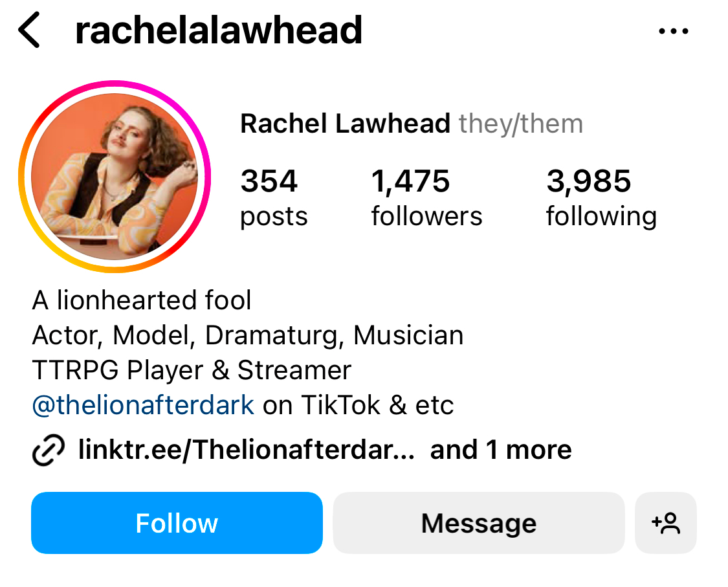Click the chain link icon beside linktr.ee

[x=49, y=450]
